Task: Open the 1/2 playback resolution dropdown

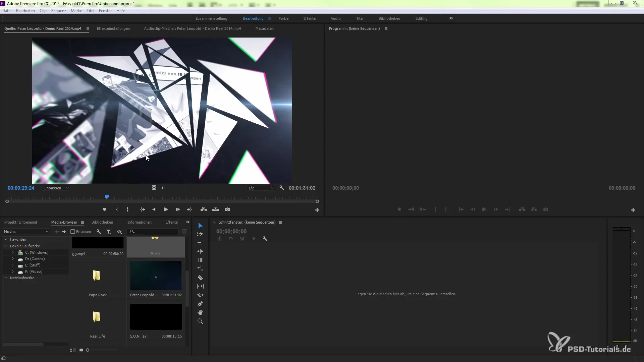Action: (x=261, y=188)
